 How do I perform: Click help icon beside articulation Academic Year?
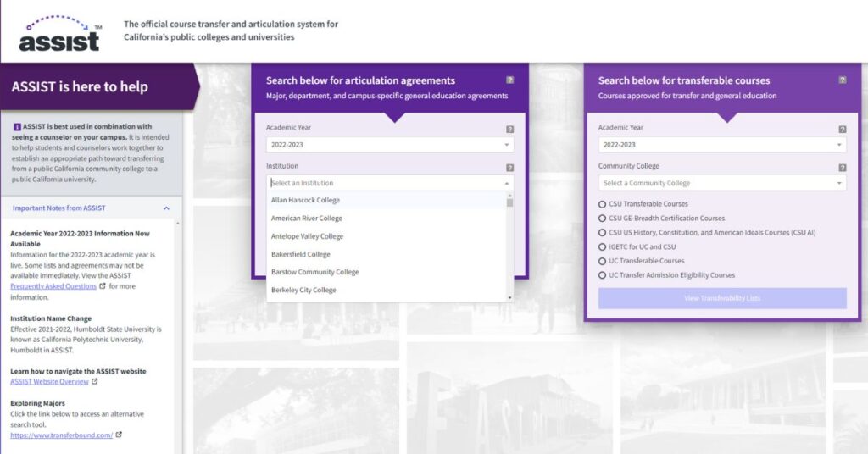(509, 130)
